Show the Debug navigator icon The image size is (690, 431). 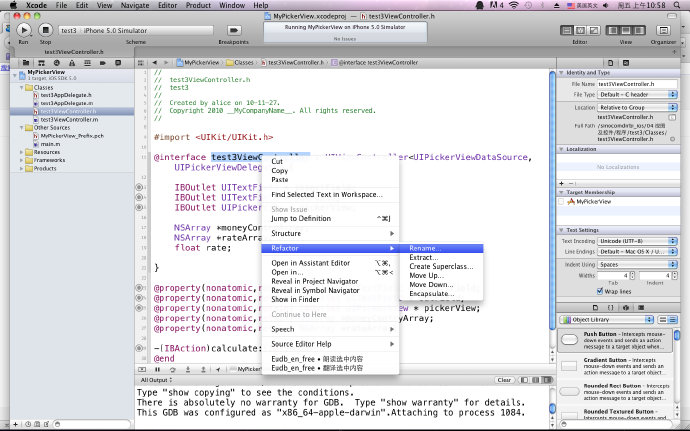[x=87, y=63]
